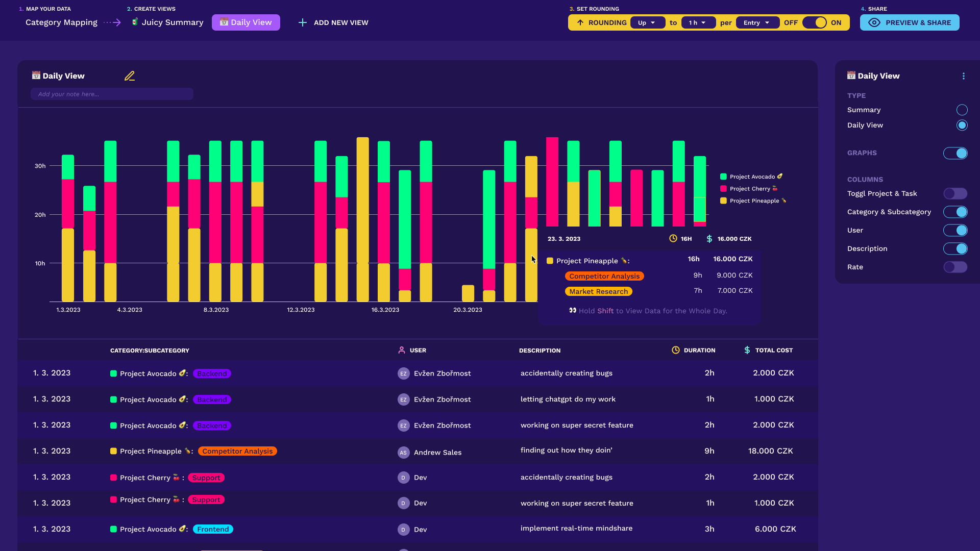Switch to the Juicy Summary view

tap(172, 22)
